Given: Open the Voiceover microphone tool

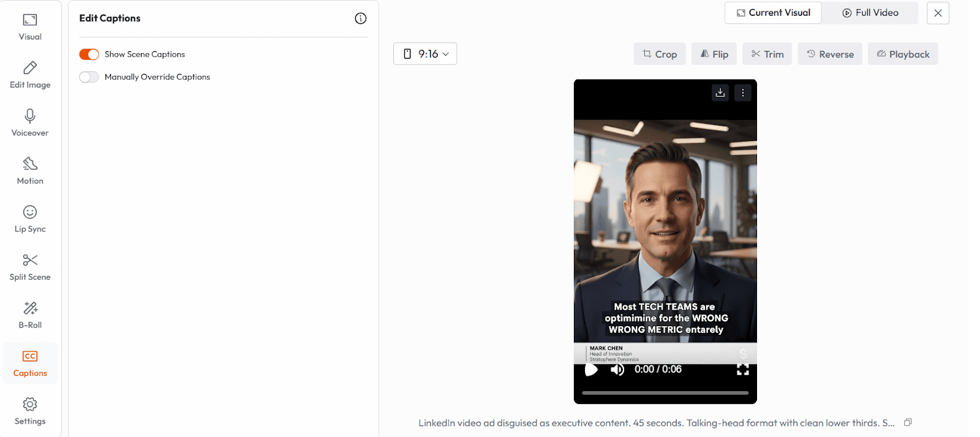Looking at the screenshot, I should click(x=30, y=123).
